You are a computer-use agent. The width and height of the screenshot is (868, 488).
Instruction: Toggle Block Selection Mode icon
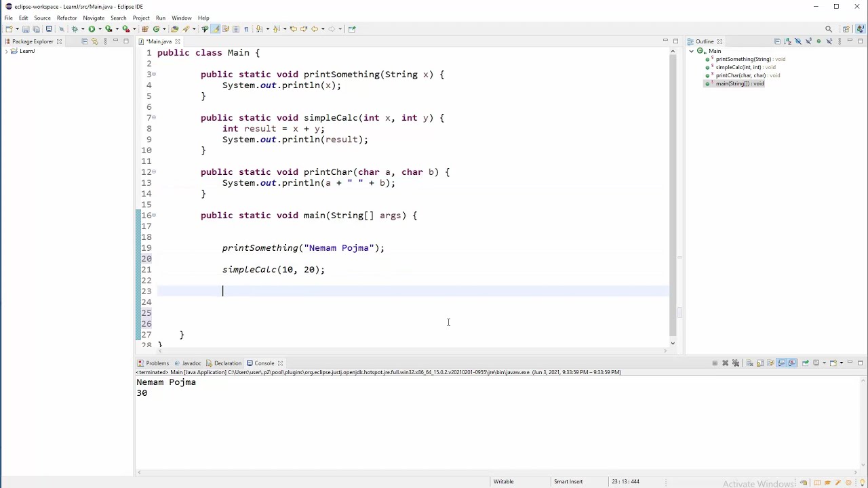click(x=236, y=28)
